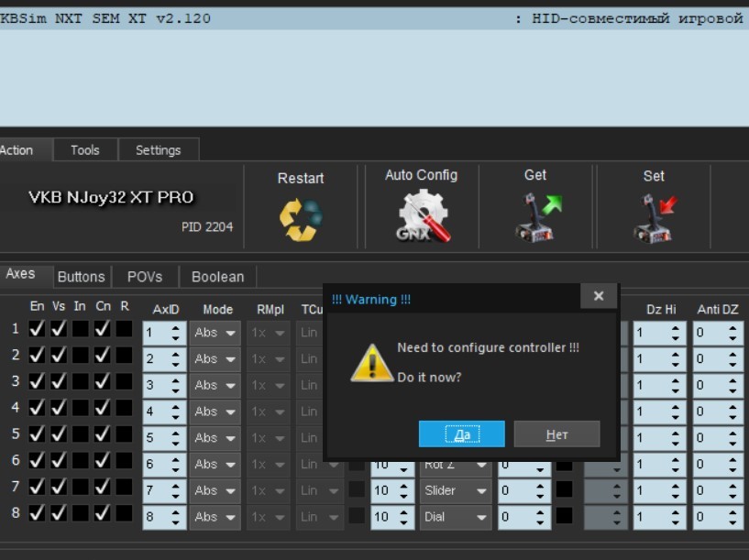Screen dimensions: 749x560
Task: Click the black color box in row 8
Action: click(564, 515)
